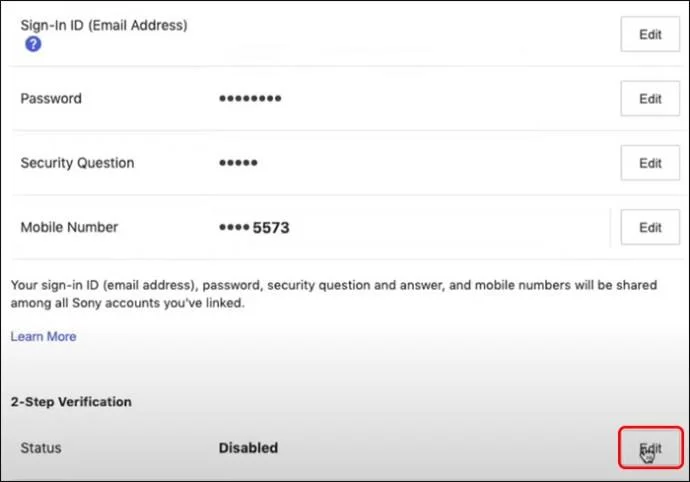Image resolution: width=690 pixels, height=482 pixels.
Task: Open Edit for the Security Question
Action: [x=650, y=163]
